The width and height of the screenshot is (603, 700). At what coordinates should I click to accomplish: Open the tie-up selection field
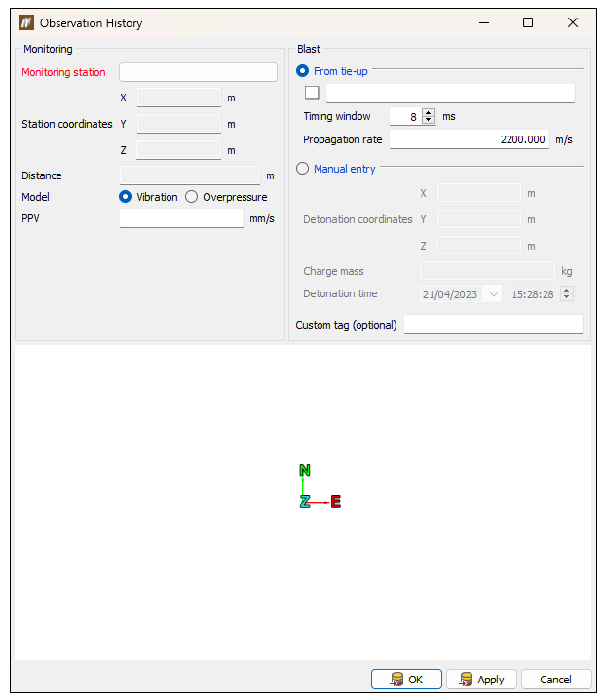450,94
